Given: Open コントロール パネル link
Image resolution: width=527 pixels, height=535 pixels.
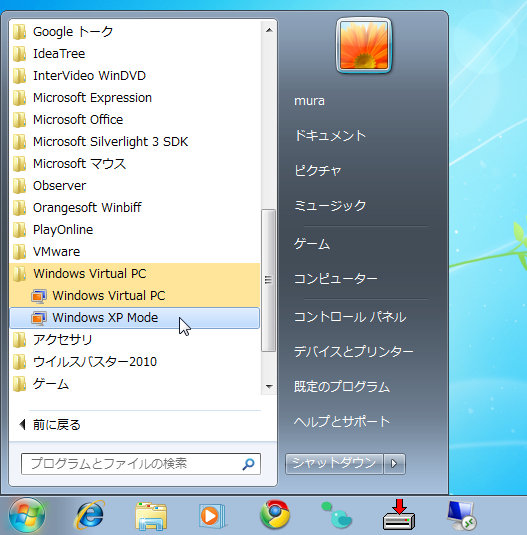Looking at the screenshot, I should pos(350,317).
